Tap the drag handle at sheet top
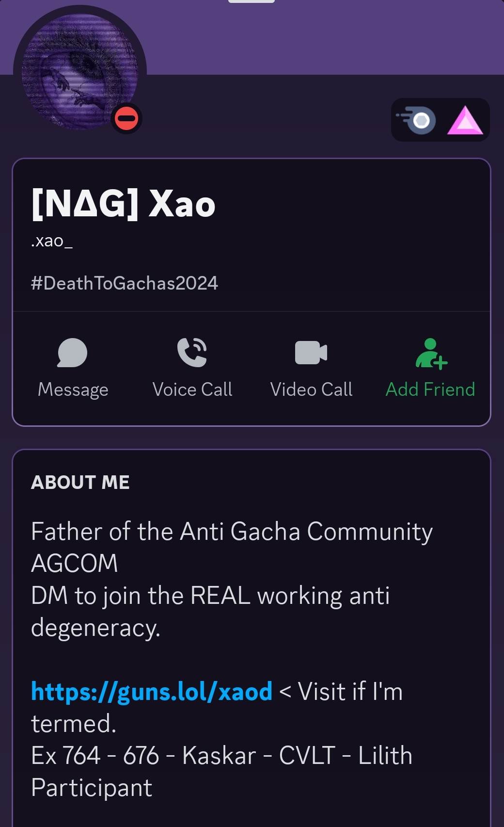 [252, 1]
